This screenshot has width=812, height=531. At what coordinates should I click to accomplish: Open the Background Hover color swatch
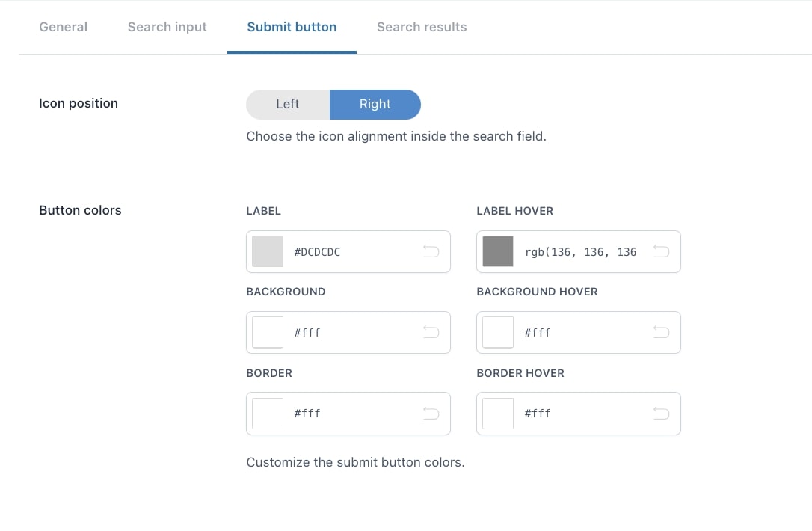(x=498, y=332)
